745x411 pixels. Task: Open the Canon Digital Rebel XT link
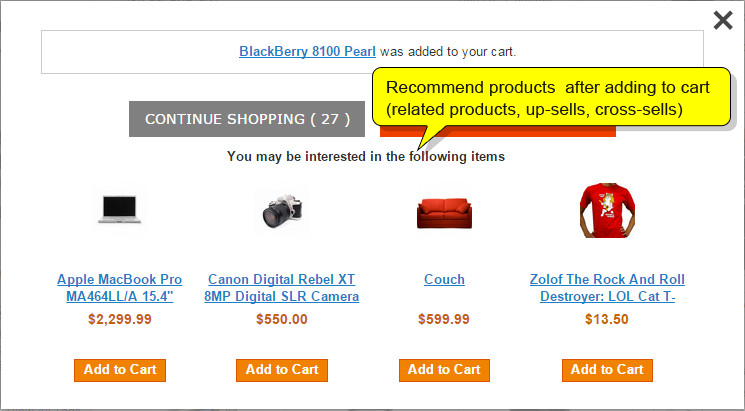pyautogui.click(x=282, y=287)
